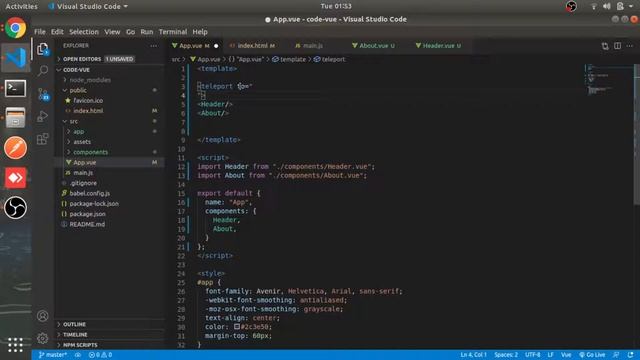
Task: Open Files manager from the dock
Action: click(16, 118)
